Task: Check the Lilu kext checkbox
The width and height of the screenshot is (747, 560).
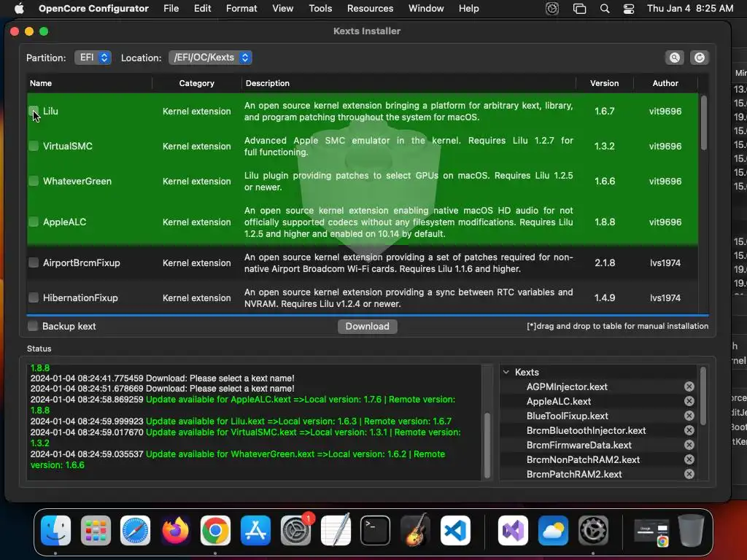Action: click(x=34, y=111)
